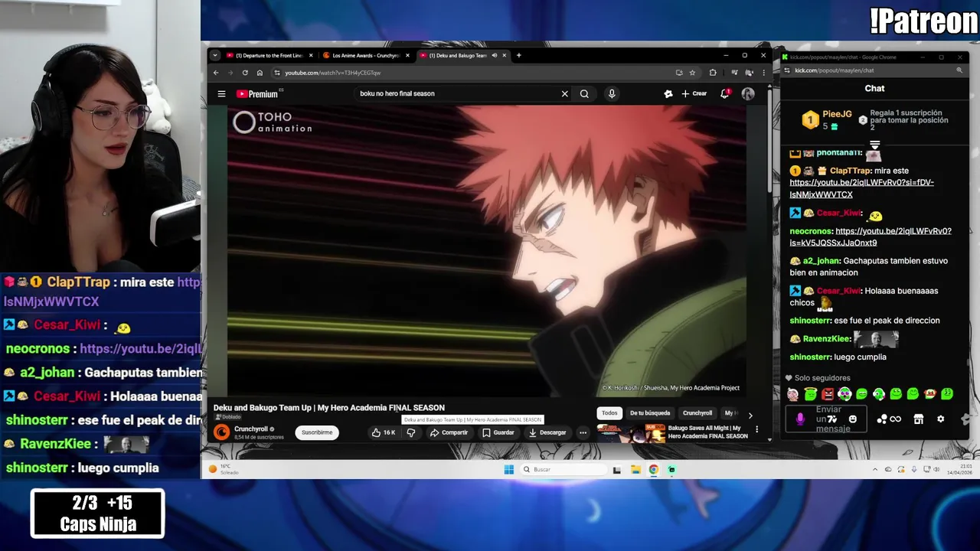The image size is (980, 551).
Task: Open the smiley emoji picker
Action: click(x=853, y=419)
